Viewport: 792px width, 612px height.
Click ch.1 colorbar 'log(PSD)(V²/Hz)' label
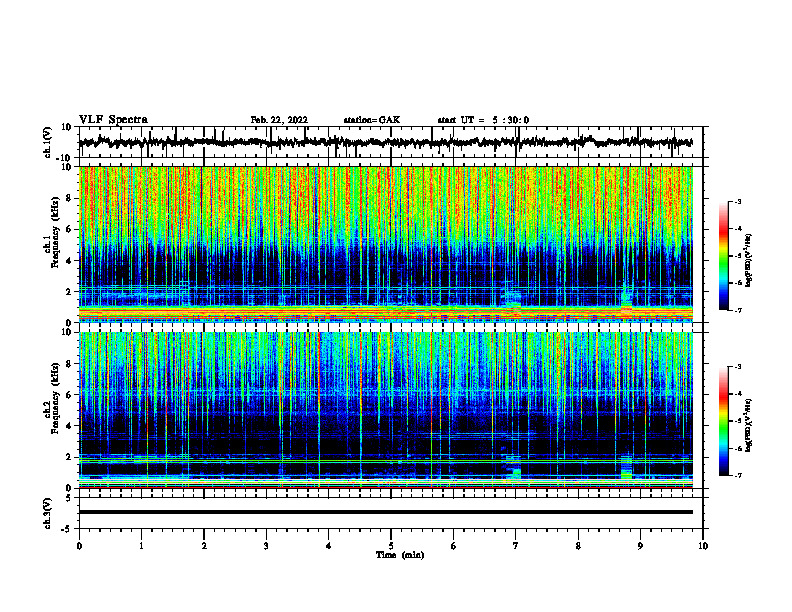click(749, 261)
